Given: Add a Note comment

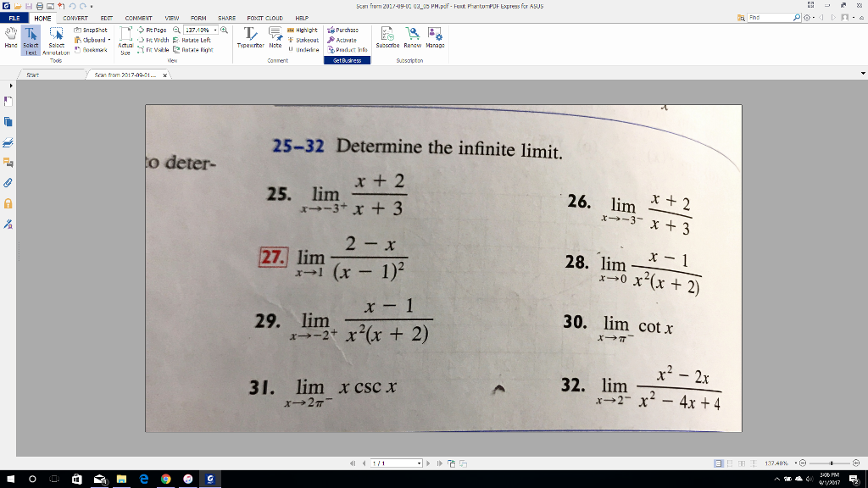Looking at the screenshot, I should pyautogui.click(x=275, y=39).
